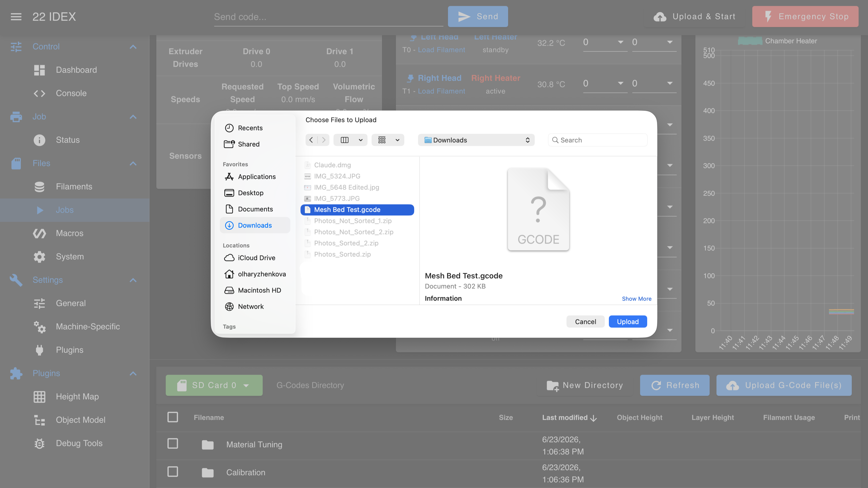Click the Send button
868x488 pixels.
point(477,16)
